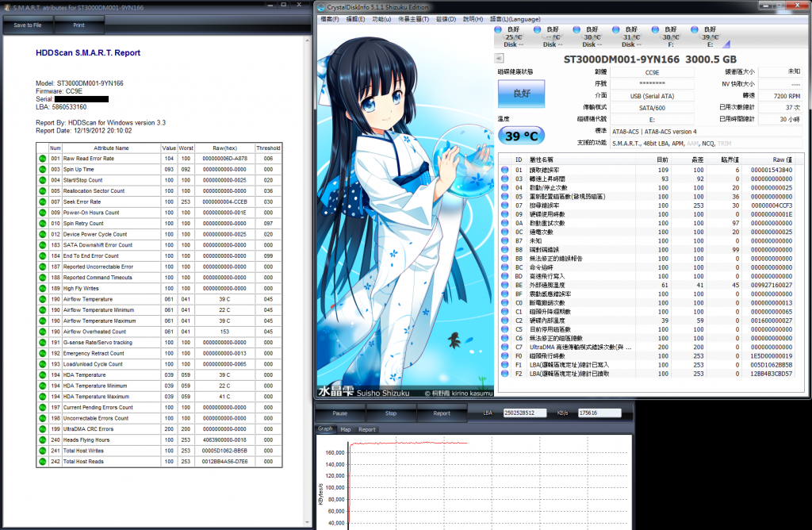Click Print in the HDDScan report window
The image size is (812, 530).
tap(79, 25)
